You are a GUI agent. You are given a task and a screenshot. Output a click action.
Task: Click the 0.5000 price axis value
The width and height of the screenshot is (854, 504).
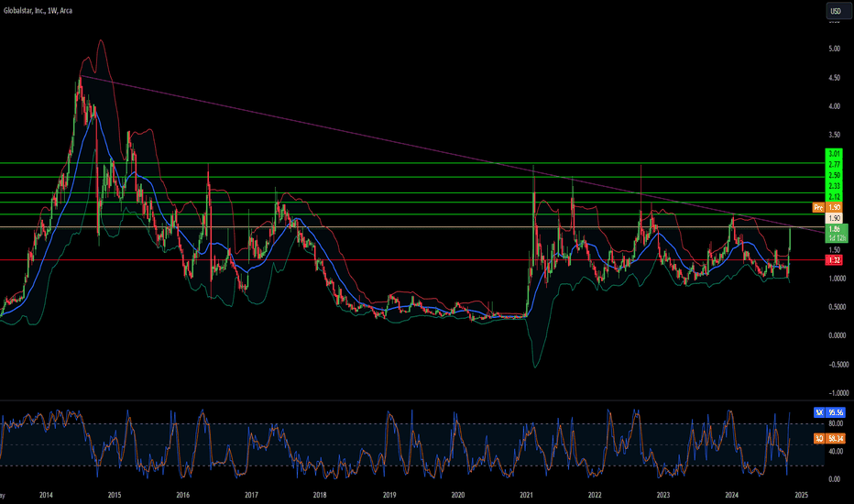coord(838,307)
